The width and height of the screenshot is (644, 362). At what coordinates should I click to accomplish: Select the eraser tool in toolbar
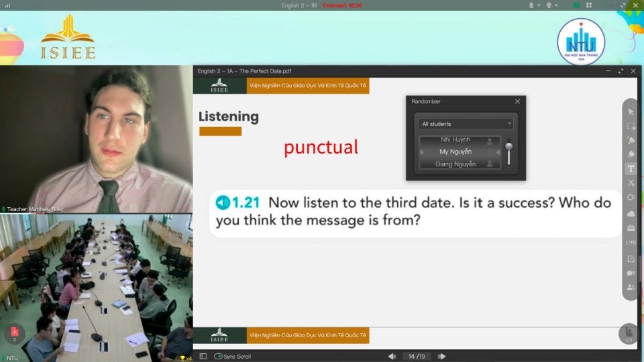(x=631, y=154)
